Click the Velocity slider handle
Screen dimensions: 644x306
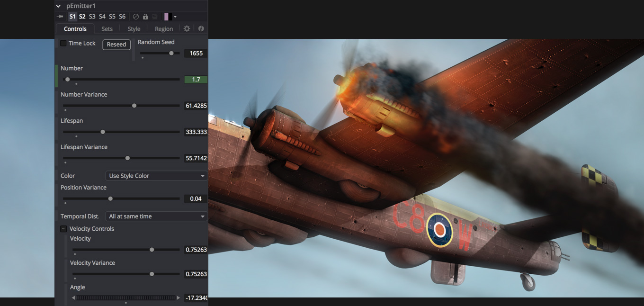pyautogui.click(x=152, y=250)
